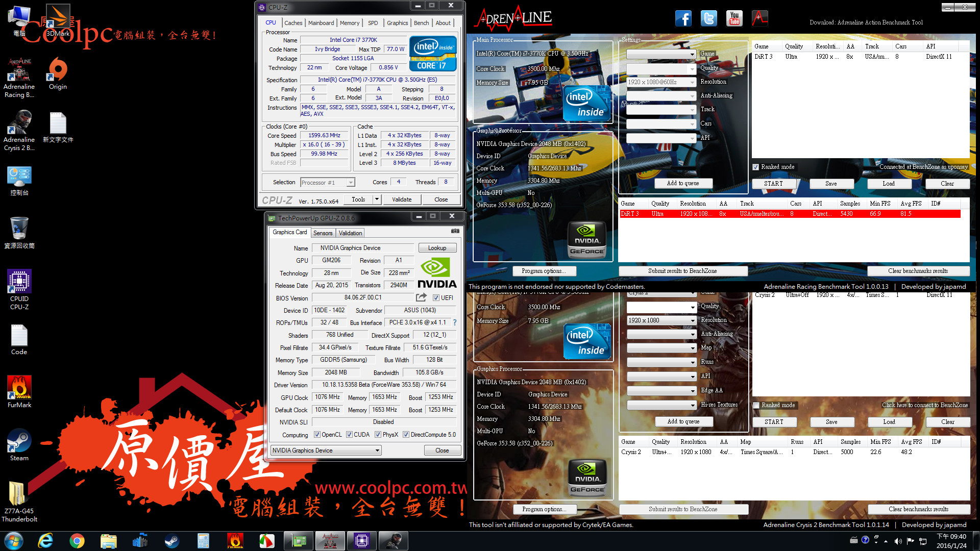Click the Bus Interface question mark in GPU-Z
Viewport: 980px width, 551px height.
coord(454,322)
